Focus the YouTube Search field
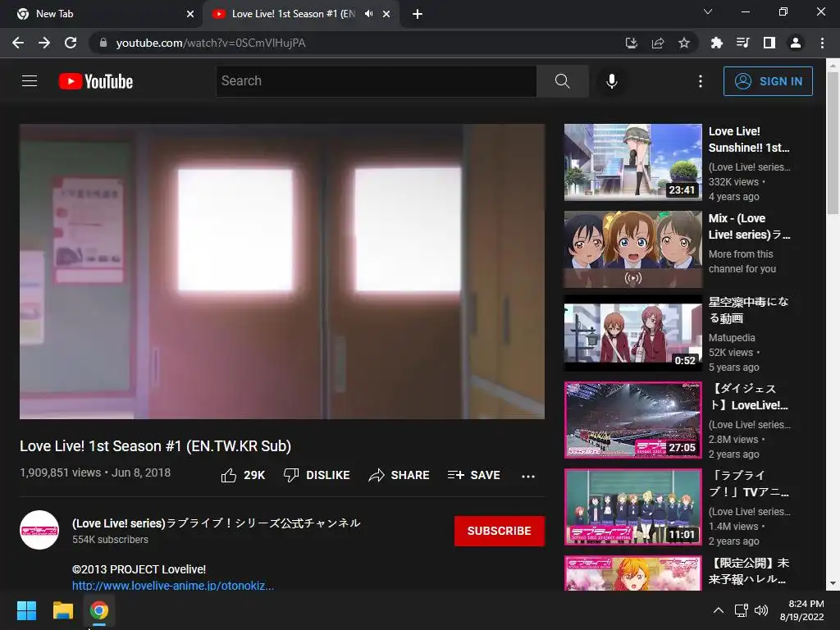This screenshot has width=840, height=630. click(x=376, y=81)
